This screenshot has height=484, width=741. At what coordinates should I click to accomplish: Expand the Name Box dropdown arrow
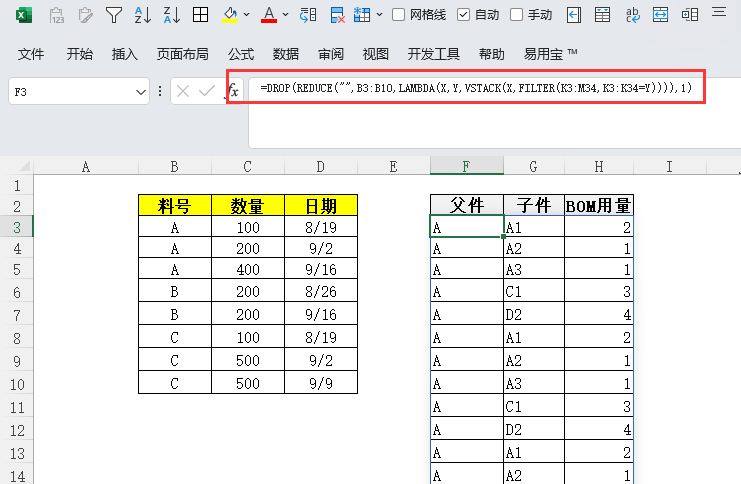[140, 92]
